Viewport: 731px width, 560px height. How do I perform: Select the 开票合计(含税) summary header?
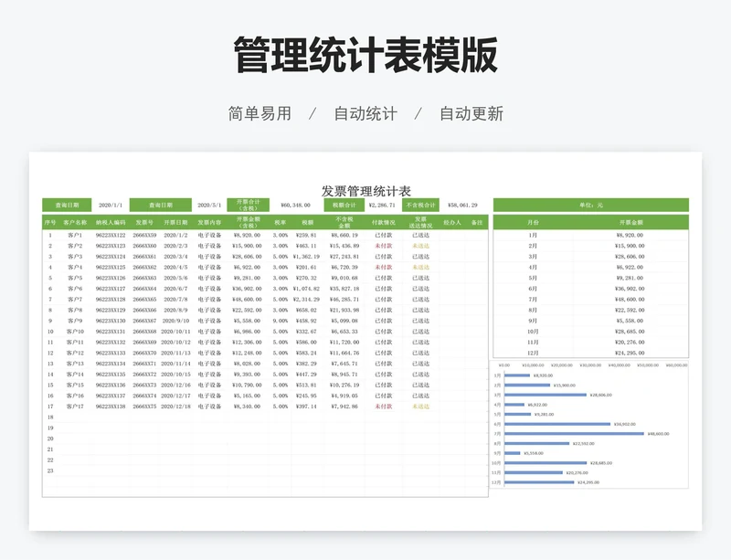pos(248,206)
